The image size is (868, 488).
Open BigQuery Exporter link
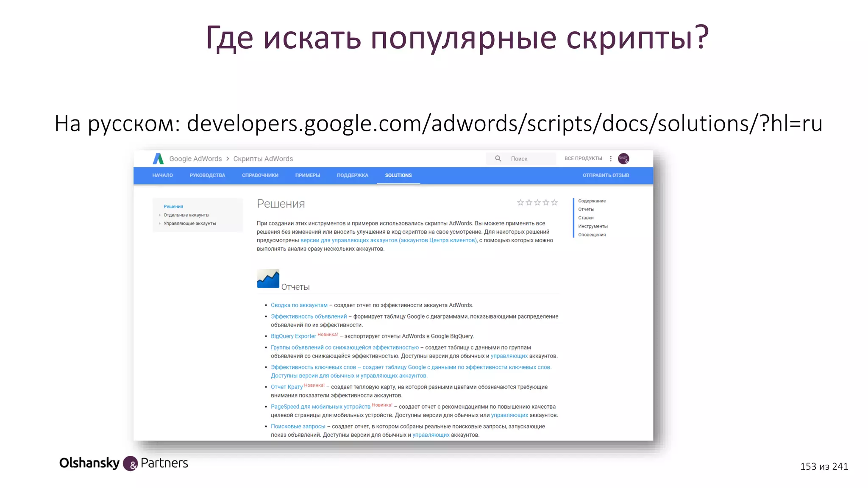[x=293, y=336]
